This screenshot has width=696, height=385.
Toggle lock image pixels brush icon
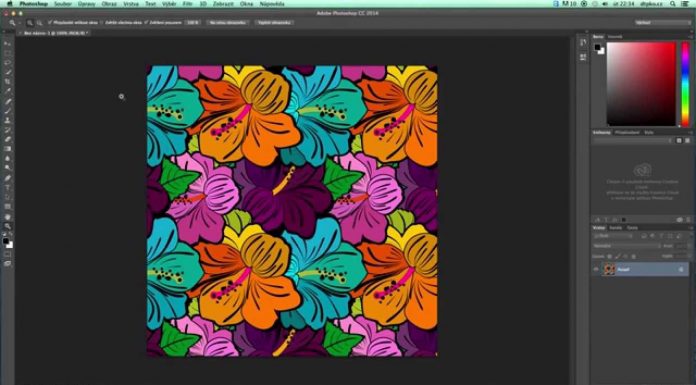pos(617,256)
